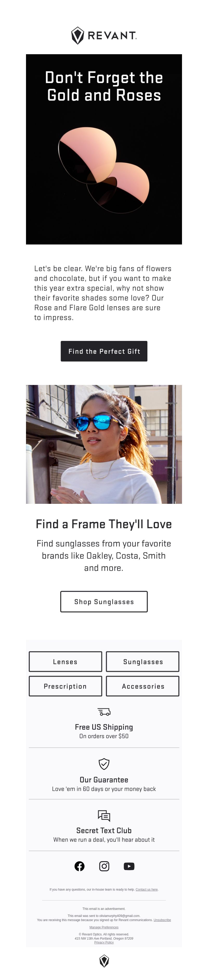Click the Unsubscribe link
The width and height of the screenshot is (208, 980).
click(x=162, y=920)
